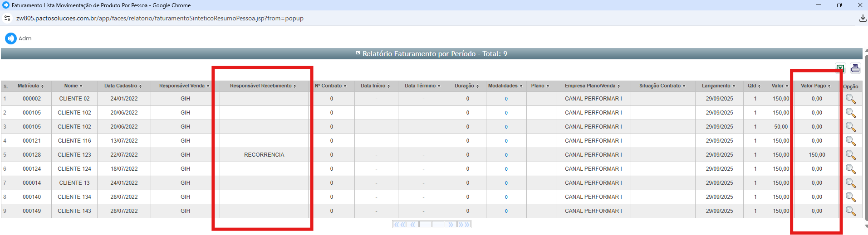Sort by Responsável Recebimento header
Screen dimensions: 868x235
click(x=263, y=86)
